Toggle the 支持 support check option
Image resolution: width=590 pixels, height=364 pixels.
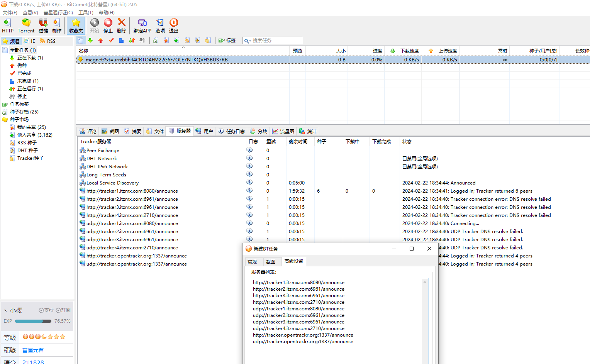point(46,310)
